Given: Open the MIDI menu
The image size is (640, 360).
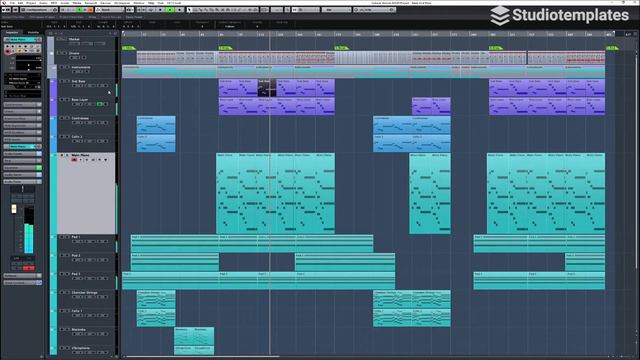Looking at the screenshot, I should (x=54, y=3).
